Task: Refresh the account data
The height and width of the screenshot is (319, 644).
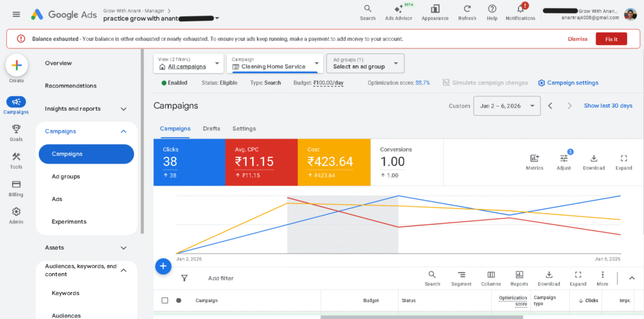Action: point(467,13)
